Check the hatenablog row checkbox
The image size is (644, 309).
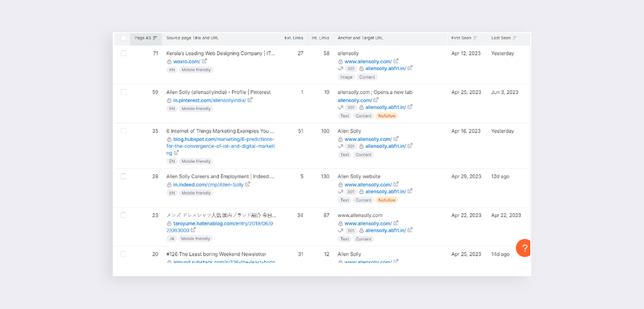[123, 216]
